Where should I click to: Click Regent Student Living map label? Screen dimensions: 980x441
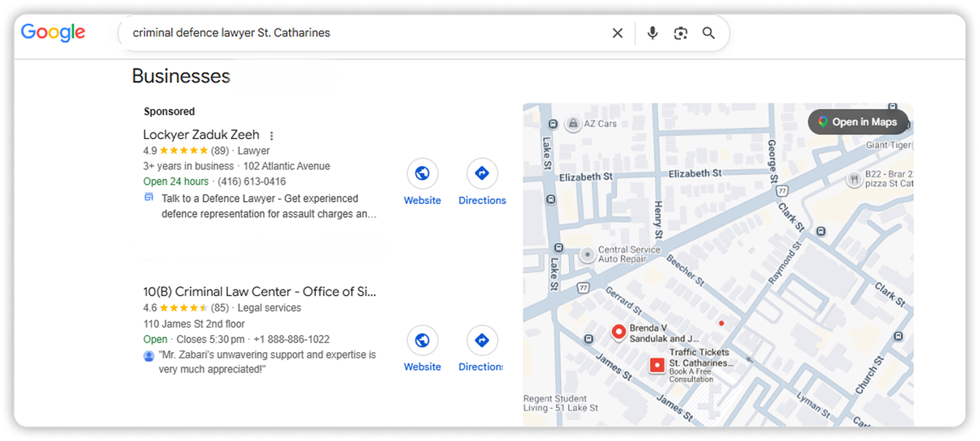pos(560,403)
